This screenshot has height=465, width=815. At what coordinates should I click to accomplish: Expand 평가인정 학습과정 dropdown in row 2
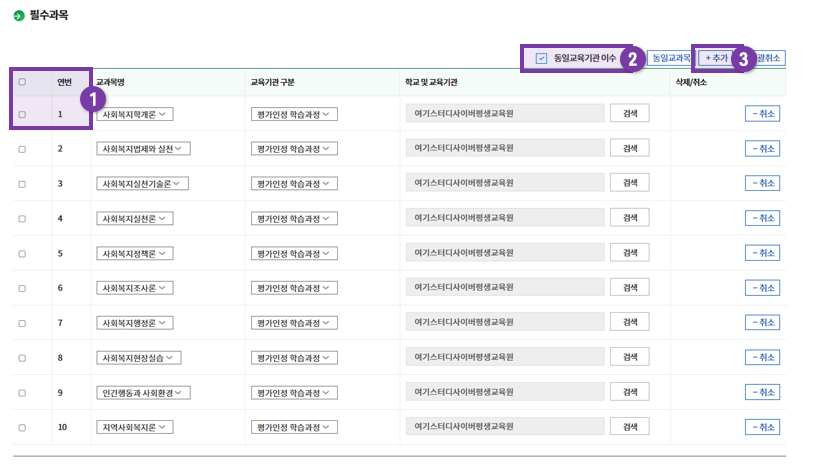pyautogui.click(x=294, y=149)
